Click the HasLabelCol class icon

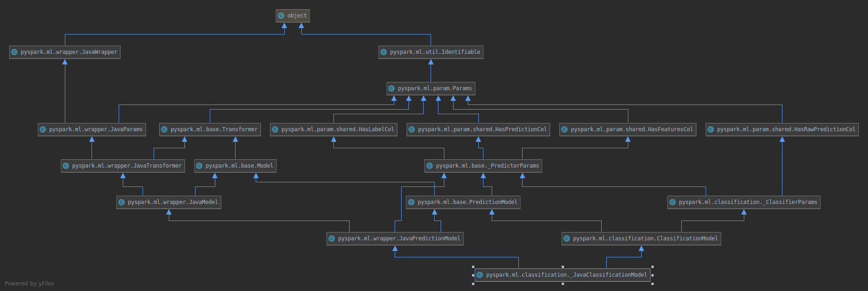click(275, 129)
